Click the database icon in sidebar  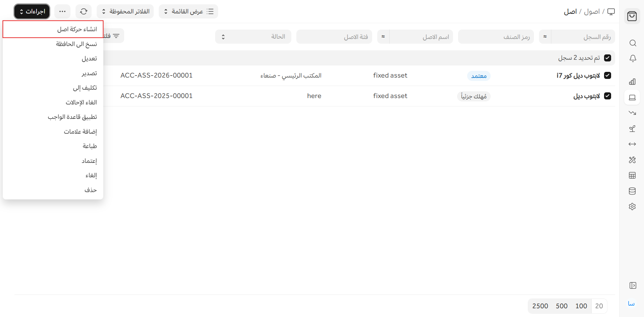632,191
